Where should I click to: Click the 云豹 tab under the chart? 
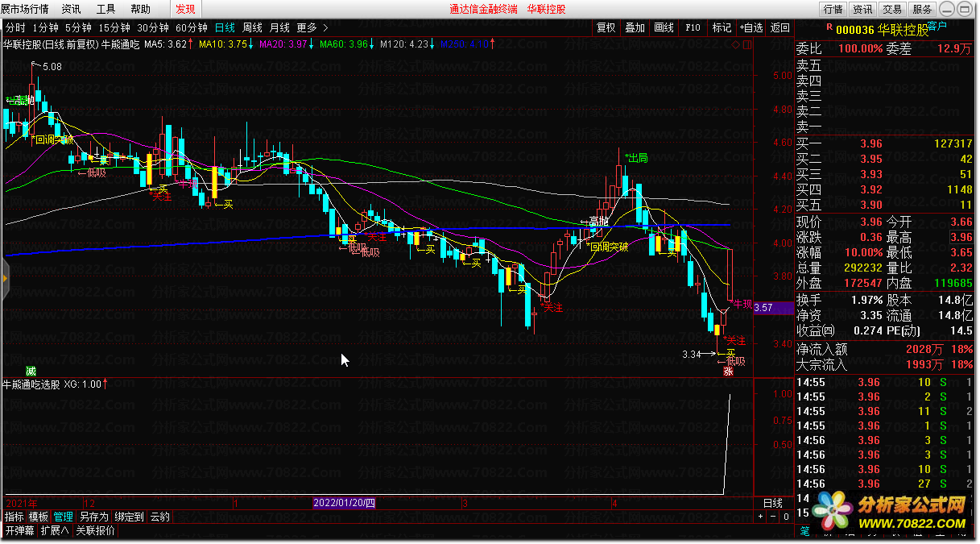click(159, 517)
